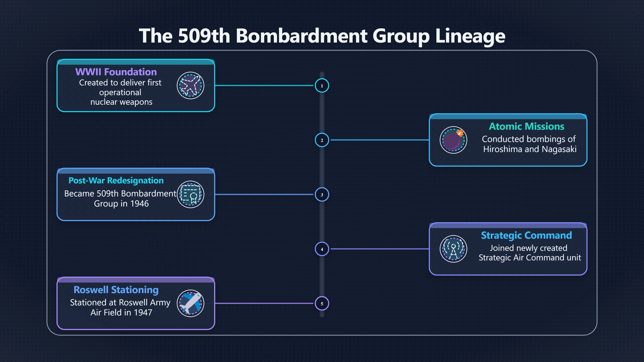Select timeline marker number 5
The height and width of the screenshot is (362, 644).
tap(322, 303)
